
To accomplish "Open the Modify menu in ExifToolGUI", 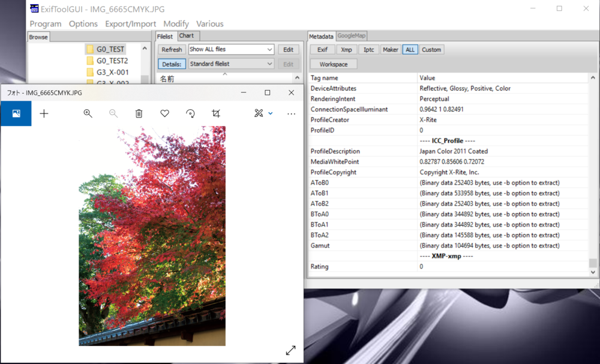I will (176, 24).
